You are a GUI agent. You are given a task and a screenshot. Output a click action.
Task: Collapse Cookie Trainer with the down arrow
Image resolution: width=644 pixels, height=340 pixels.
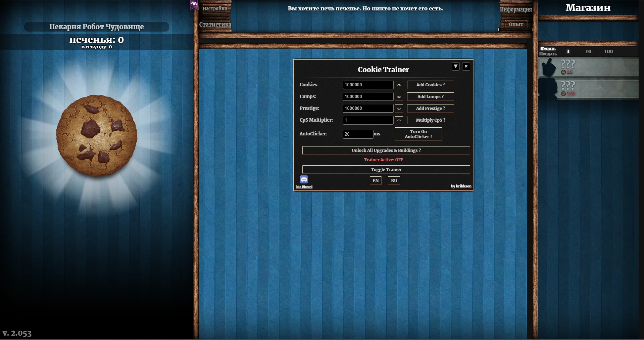click(x=455, y=66)
